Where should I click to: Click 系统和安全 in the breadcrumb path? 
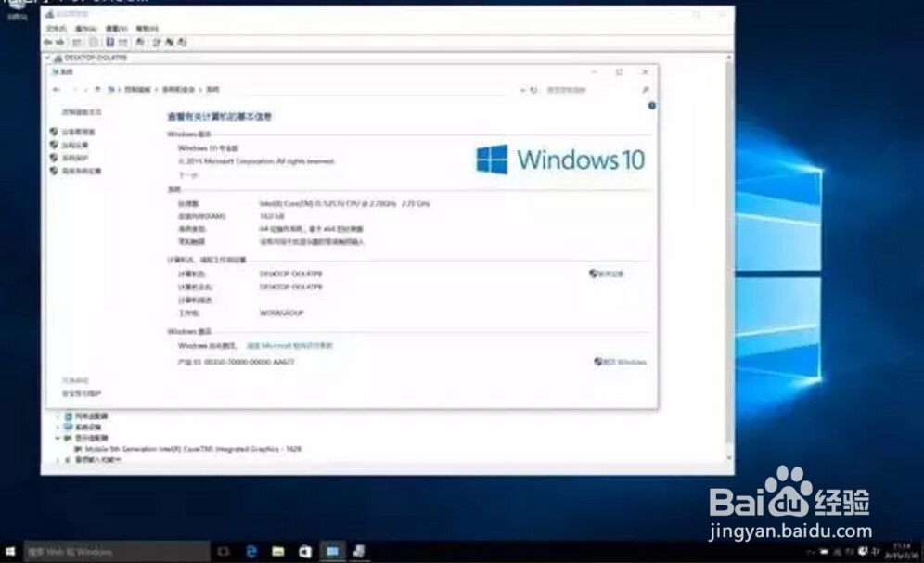coord(178,90)
